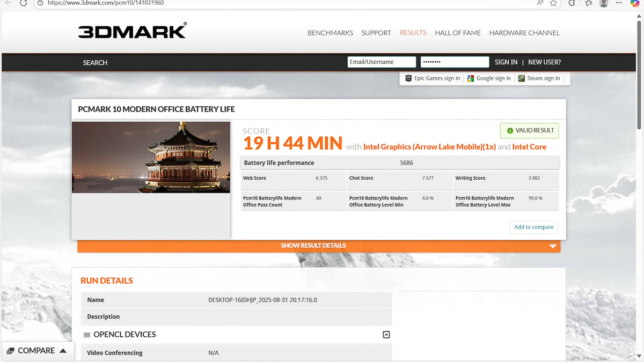Collapse the OpenCL Devices section icon
This screenshot has height=362, width=644.
pyautogui.click(x=386, y=335)
